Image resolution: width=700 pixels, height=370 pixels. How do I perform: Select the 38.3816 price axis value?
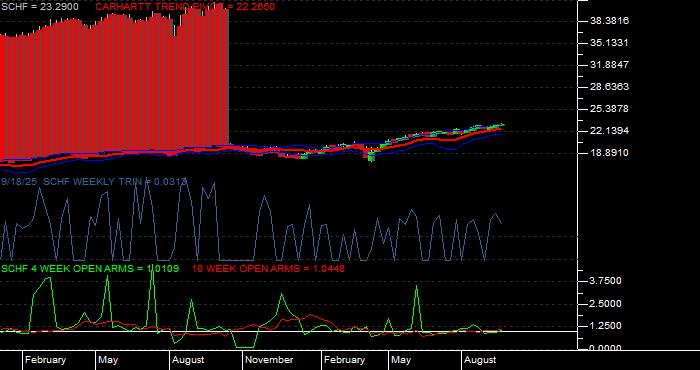click(x=609, y=21)
